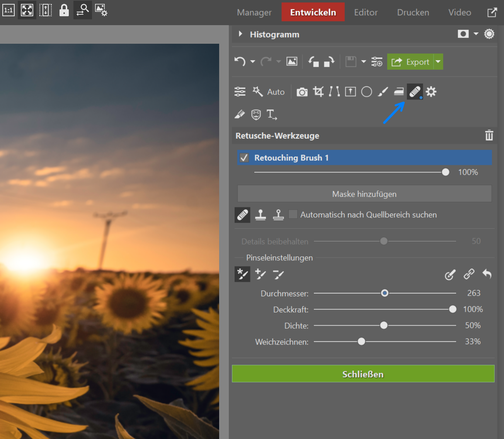Expand the Histogramm panel

tap(240, 34)
